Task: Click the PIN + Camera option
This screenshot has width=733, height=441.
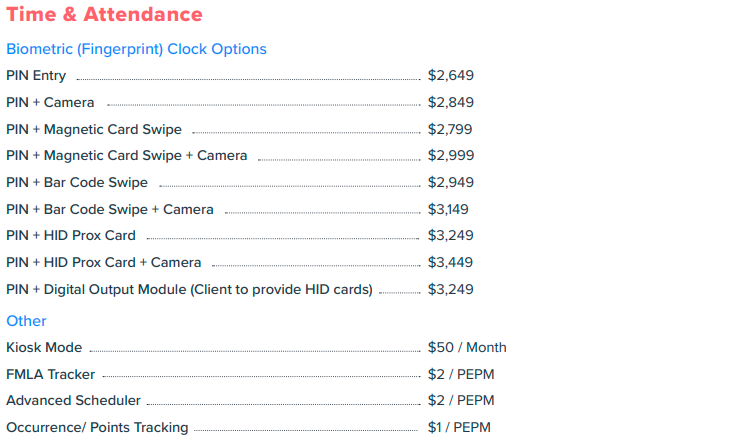Action: click(50, 102)
